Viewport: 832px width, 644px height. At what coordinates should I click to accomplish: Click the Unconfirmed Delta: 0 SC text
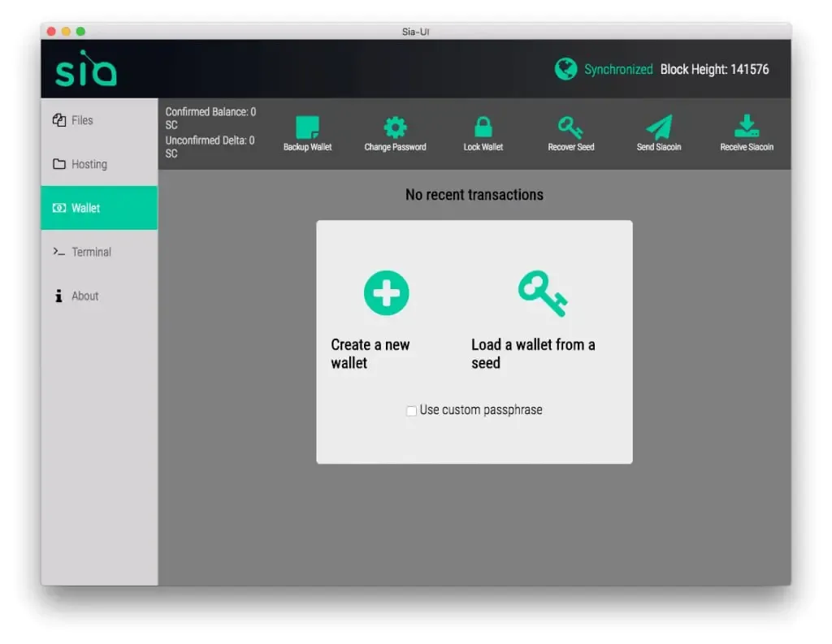(210, 147)
